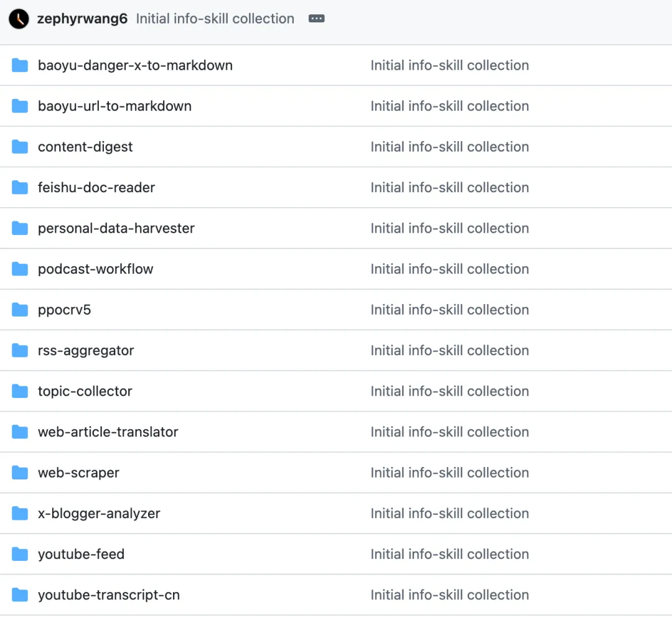Open podcast-workflow folder name link
This screenshot has height=620, width=672.
click(x=95, y=269)
